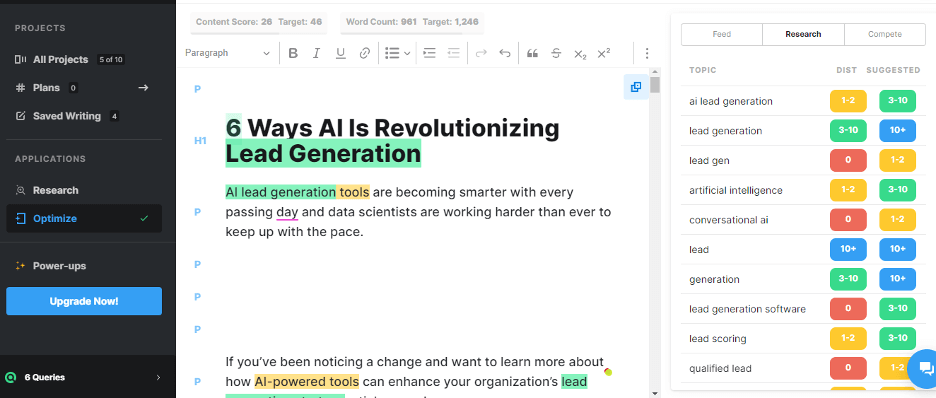Select topic 'conversational ai'
The width and height of the screenshot is (936, 398).
click(x=728, y=220)
